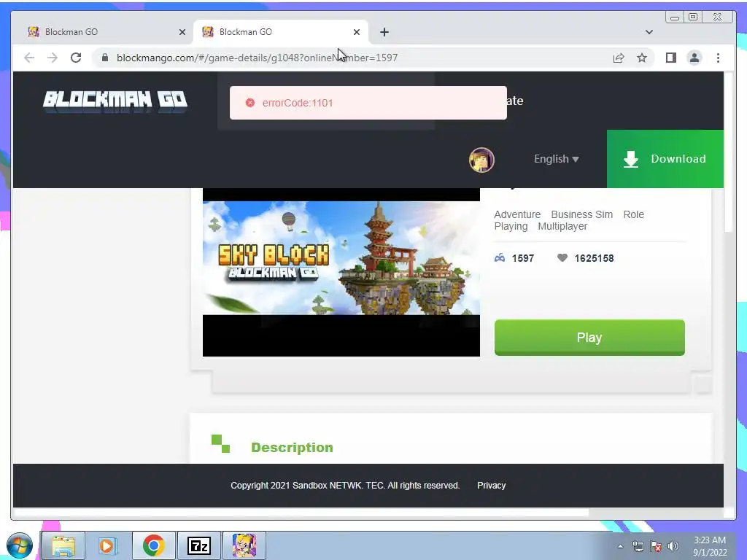Show hidden system tray icons
The width and height of the screenshot is (747, 560).
click(620, 546)
